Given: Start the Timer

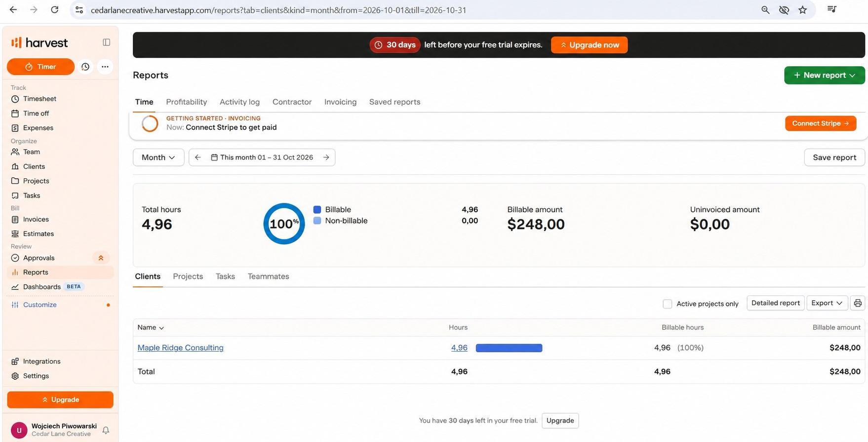Looking at the screenshot, I should (x=40, y=67).
